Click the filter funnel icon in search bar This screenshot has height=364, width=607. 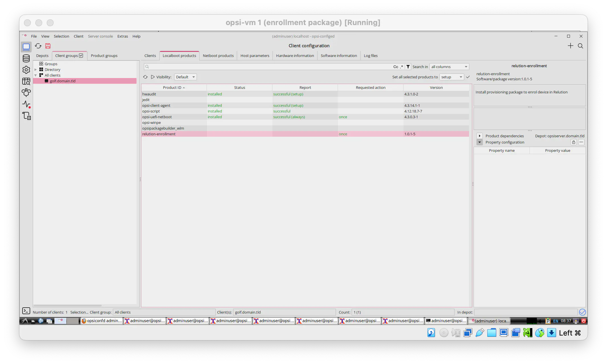click(x=408, y=67)
